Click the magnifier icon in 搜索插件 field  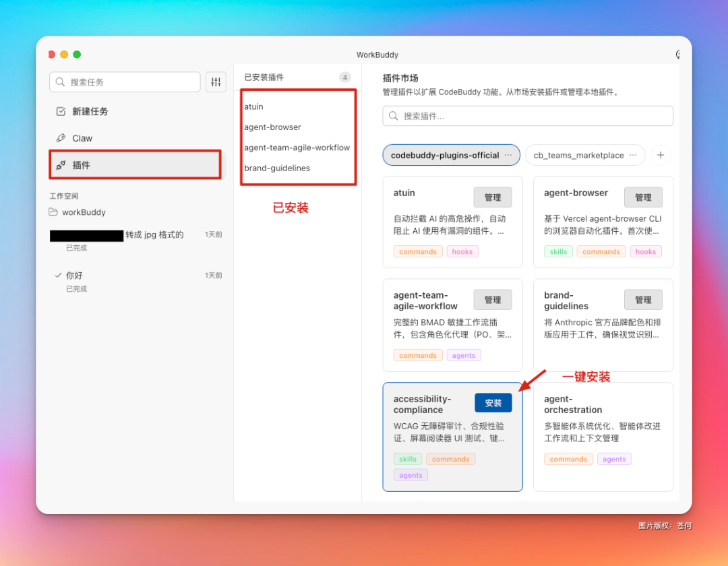[392, 116]
